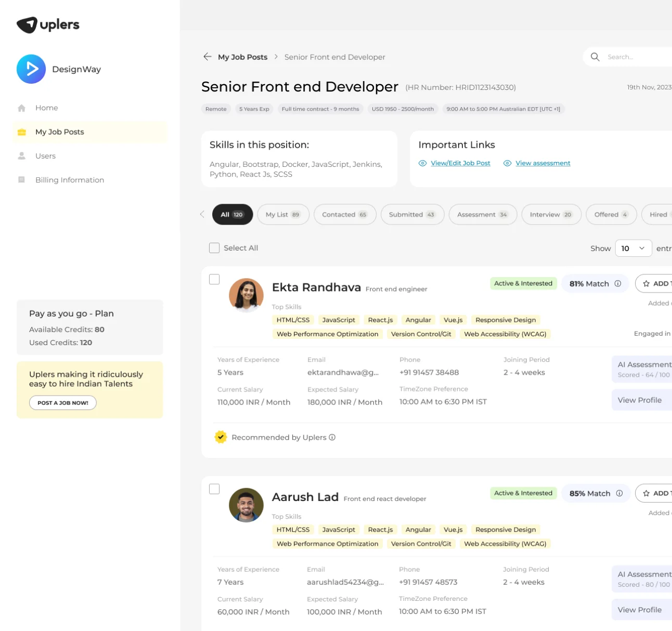Open Billing Information from the sidebar
Viewport: 672px width, 631px height.
click(x=69, y=179)
